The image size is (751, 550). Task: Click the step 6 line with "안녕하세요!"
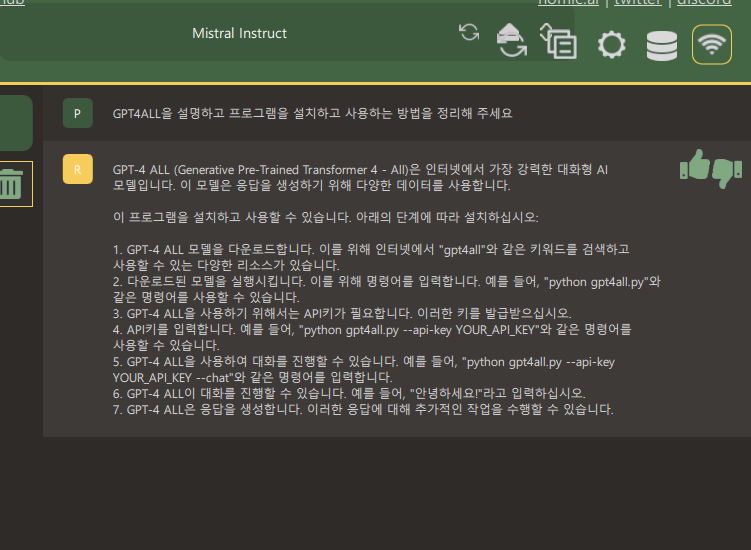tap(349, 393)
